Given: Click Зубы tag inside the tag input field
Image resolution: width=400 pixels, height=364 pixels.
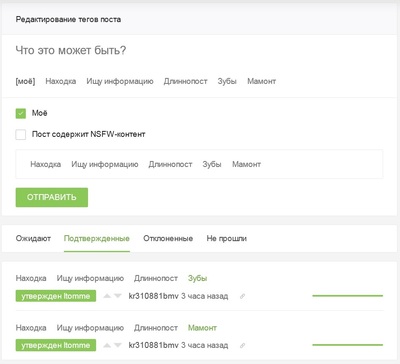Looking at the screenshot, I should (212, 164).
